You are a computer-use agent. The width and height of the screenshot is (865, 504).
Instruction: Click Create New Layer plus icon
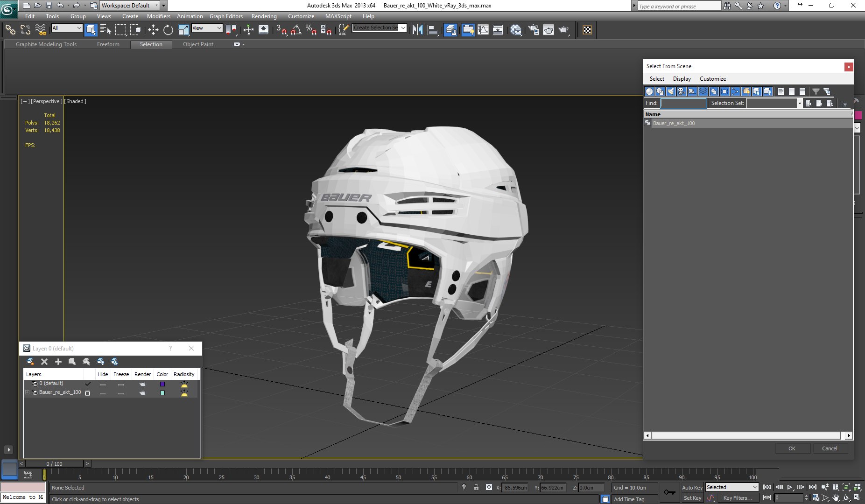click(x=58, y=362)
